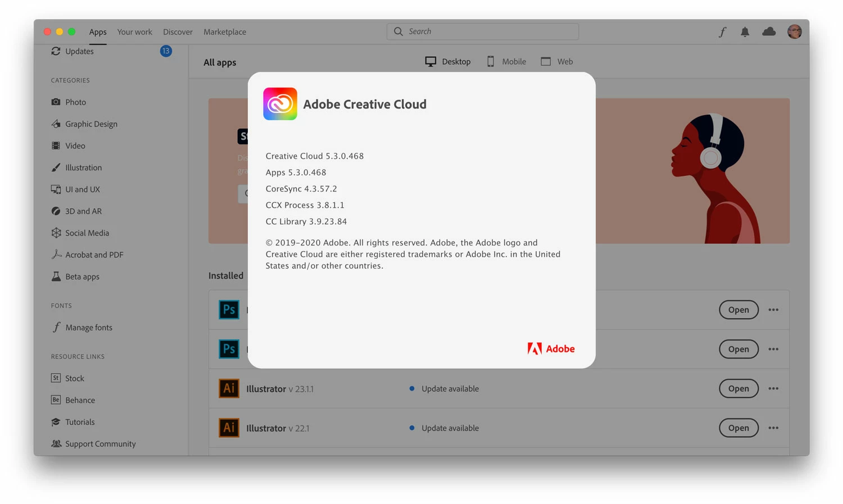Click the CoreSync 4.3.57.2 version line

coord(301,189)
